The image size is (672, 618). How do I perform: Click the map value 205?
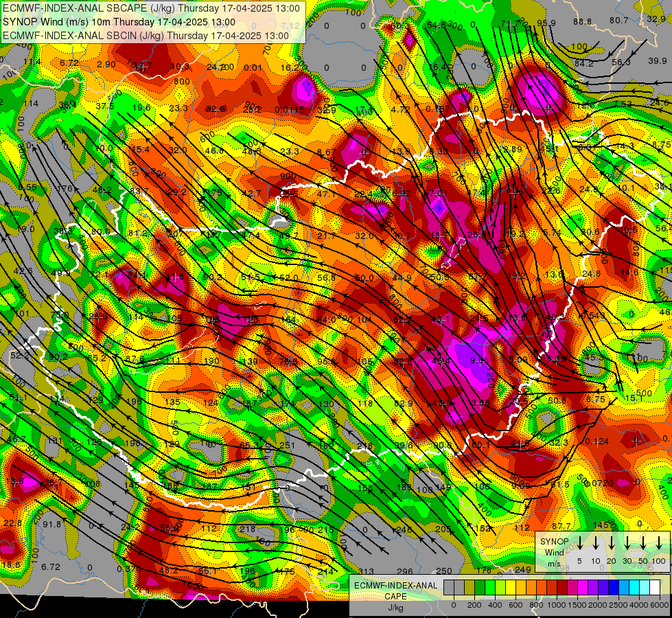click(443, 529)
